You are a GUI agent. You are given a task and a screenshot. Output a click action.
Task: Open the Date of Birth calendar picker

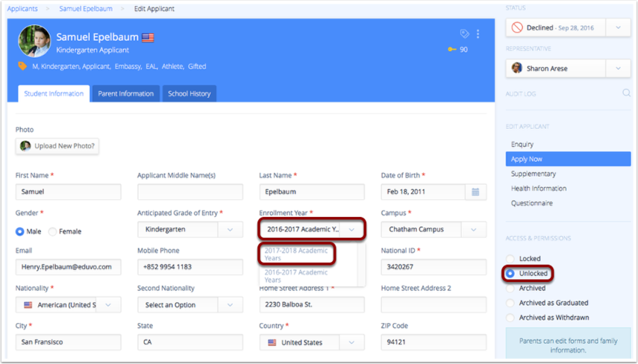click(x=475, y=192)
